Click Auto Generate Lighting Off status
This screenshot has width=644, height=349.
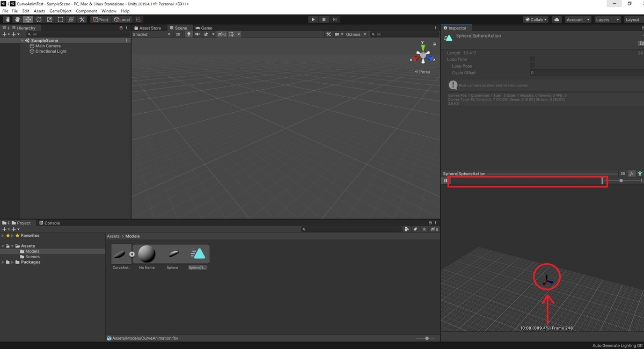(618, 346)
